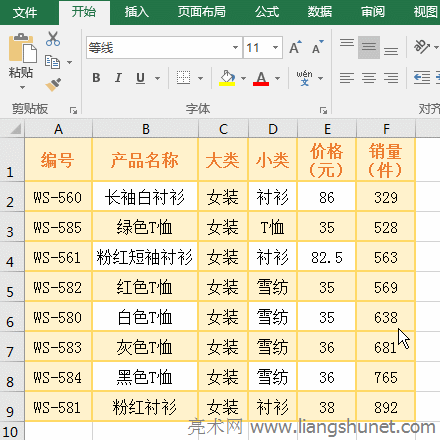The width and height of the screenshot is (440, 440).
Task: Click the select-all corner triangle
Action: click(15, 129)
